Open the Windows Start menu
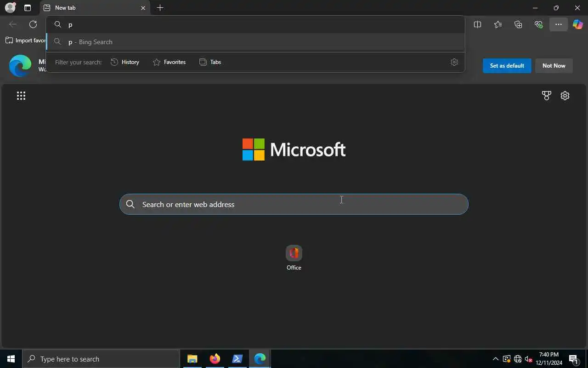The width and height of the screenshot is (588, 368). pos(11,359)
